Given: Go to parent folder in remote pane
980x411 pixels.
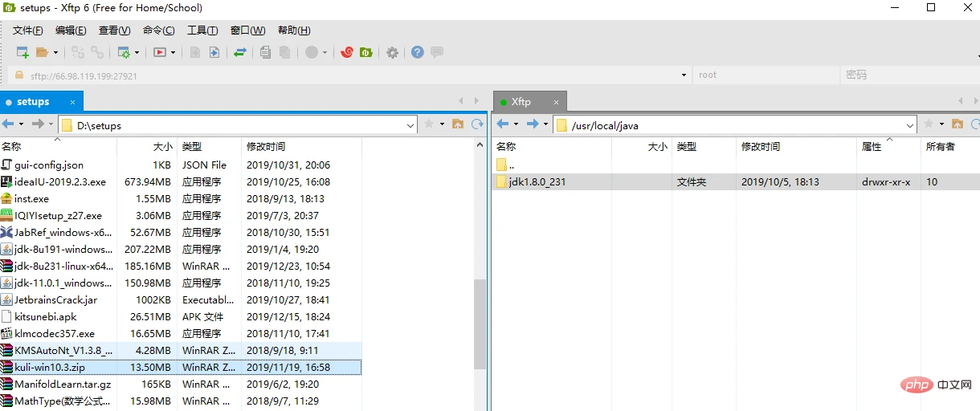Looking at the screenshot, I should (958, 124).
